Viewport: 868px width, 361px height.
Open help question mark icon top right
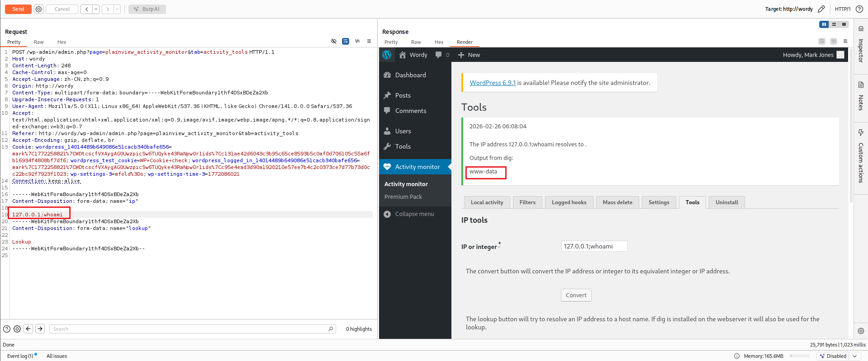[x=859, y=9]
